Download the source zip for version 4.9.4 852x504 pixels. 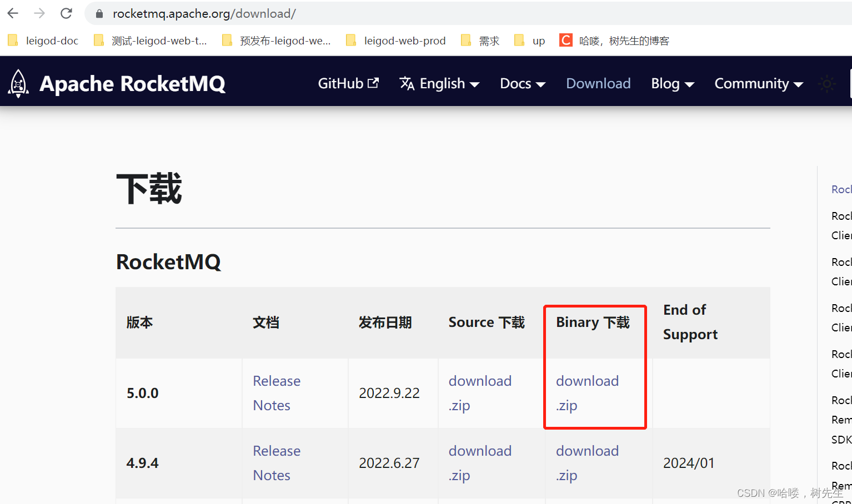click(x=480, y=463)
